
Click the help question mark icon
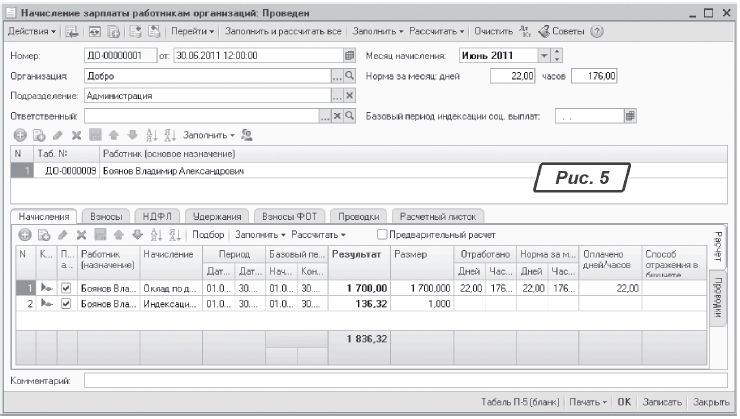point(597,32)
